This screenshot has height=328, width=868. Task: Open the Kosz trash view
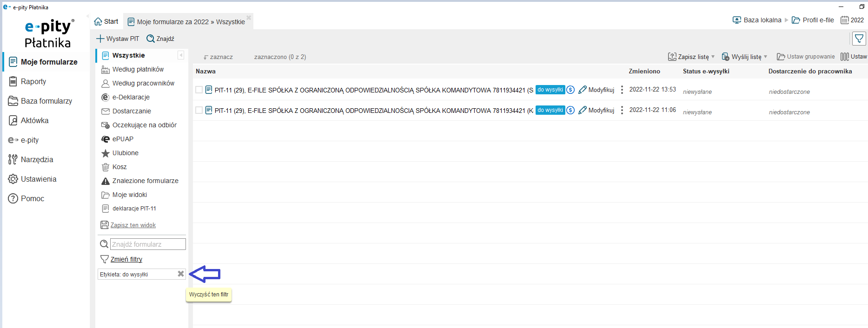click(x=114, y=167)
